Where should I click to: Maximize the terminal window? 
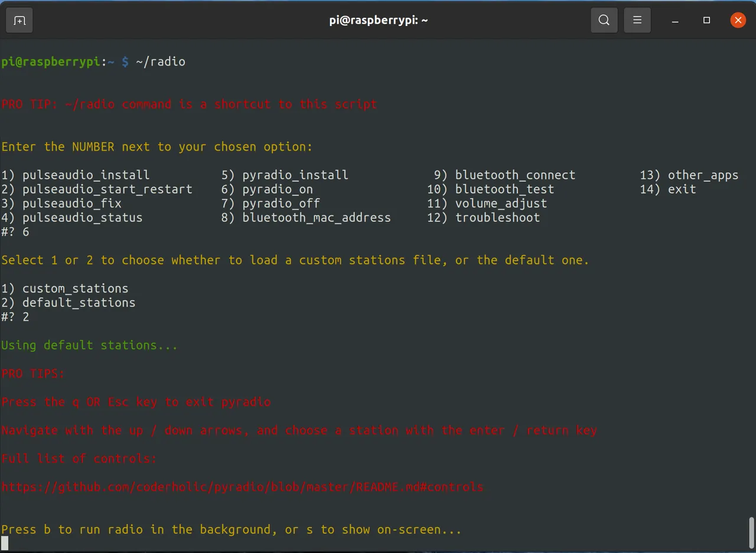click(706, 21)
